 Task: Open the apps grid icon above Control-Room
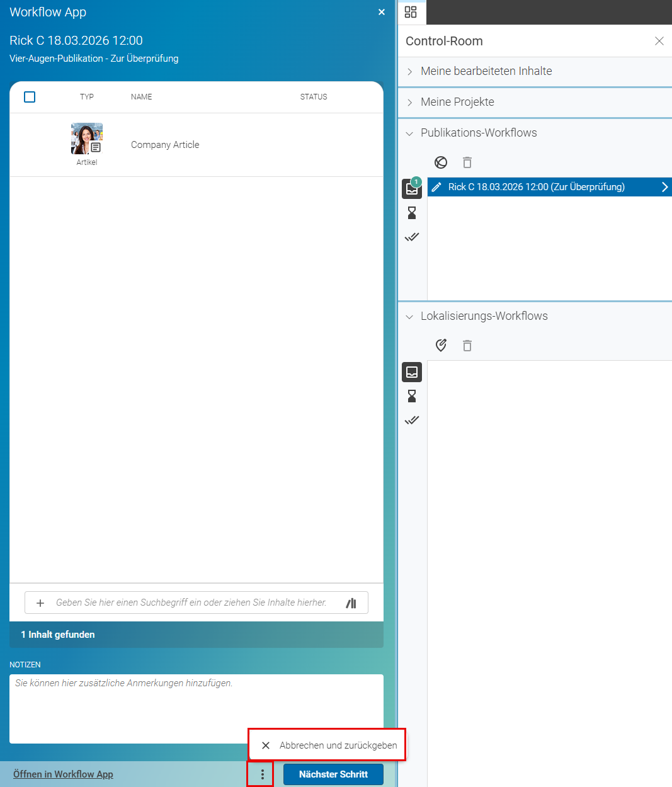[411, 12]
